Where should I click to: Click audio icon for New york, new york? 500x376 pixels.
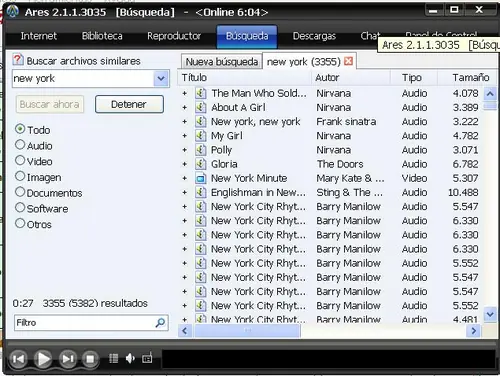201,121
